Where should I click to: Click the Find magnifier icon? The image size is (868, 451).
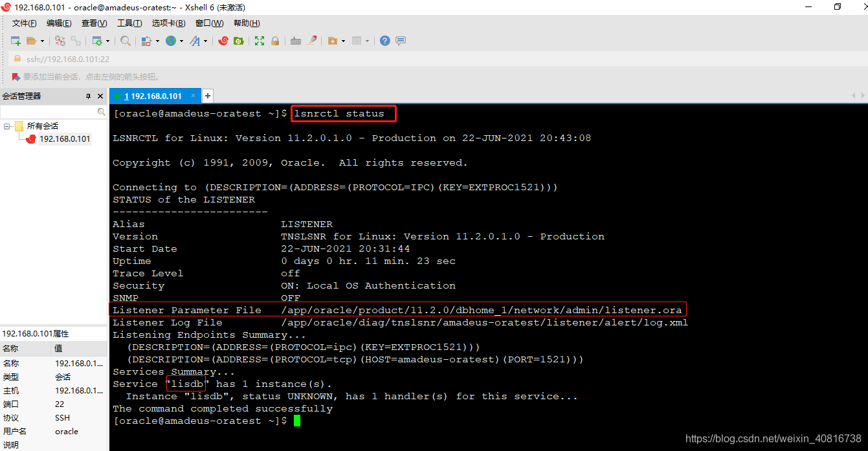pyautogui.click(x=126, y=41)
